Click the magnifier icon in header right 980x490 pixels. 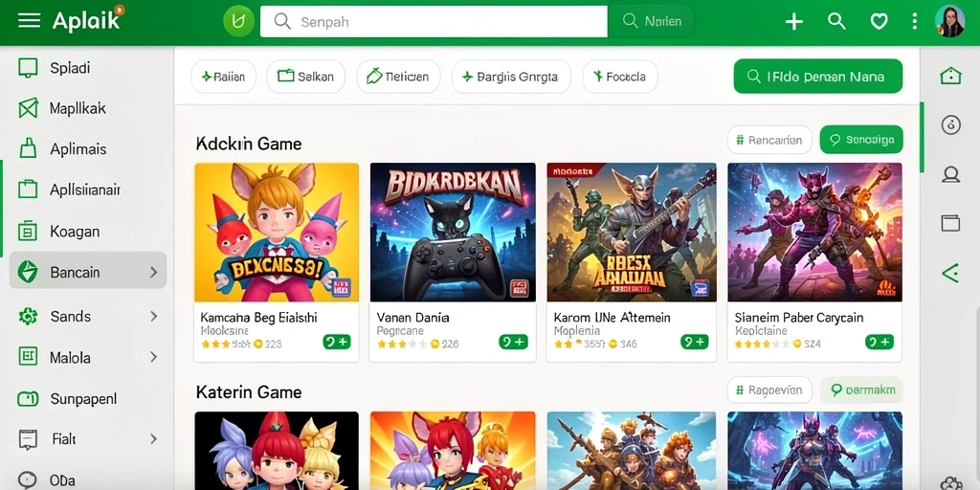836,21
